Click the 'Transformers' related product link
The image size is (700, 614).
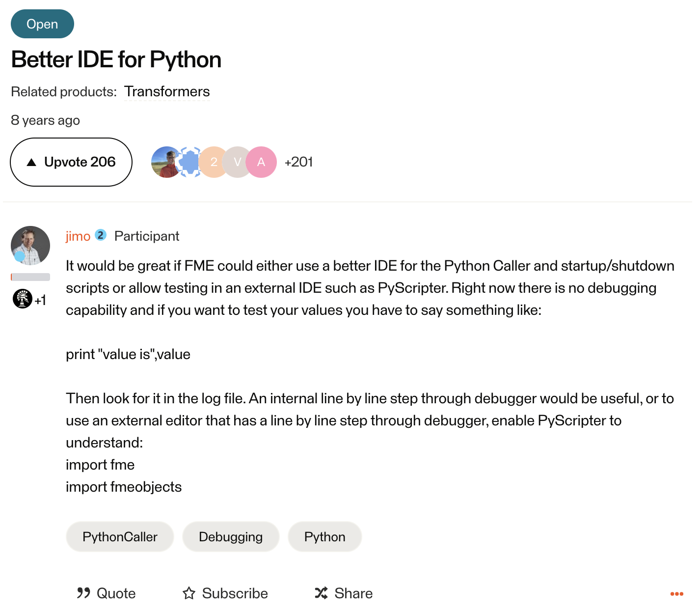pyautogui.click(x=167, y=91)
